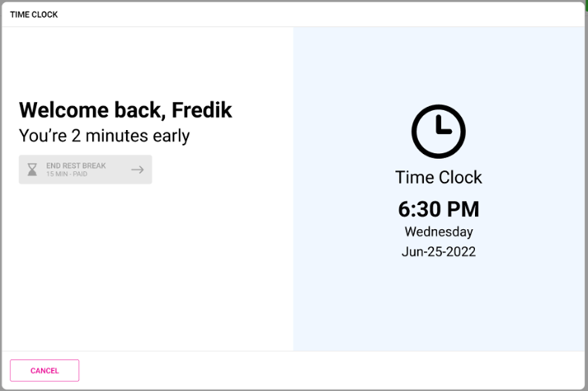Click the Wednesday day label
The image size is (588, 391).
(x=438, y=232)
